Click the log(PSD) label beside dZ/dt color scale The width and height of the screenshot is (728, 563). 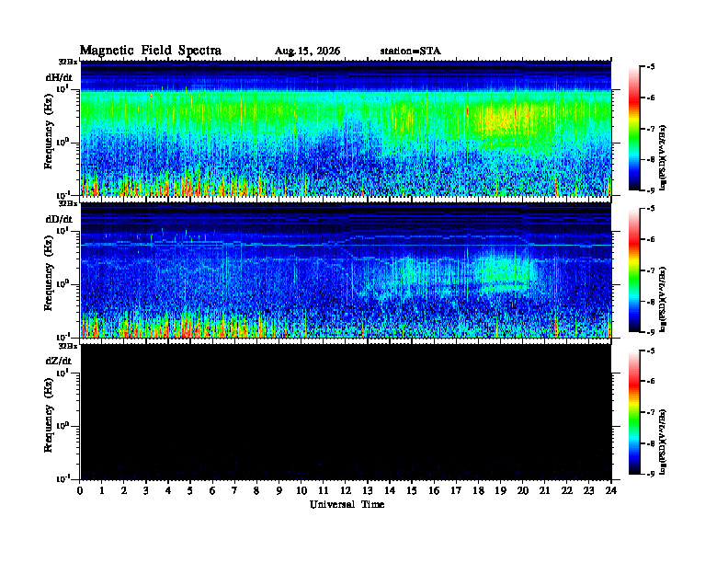coord(663,441)
